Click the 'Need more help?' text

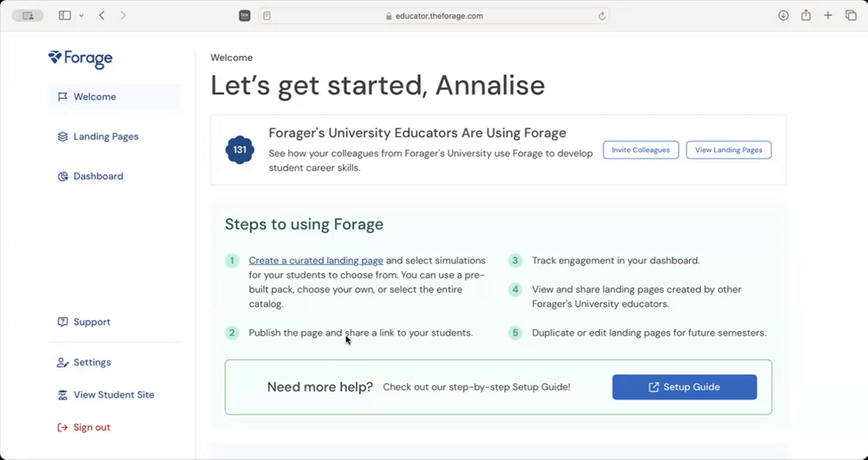320,387
